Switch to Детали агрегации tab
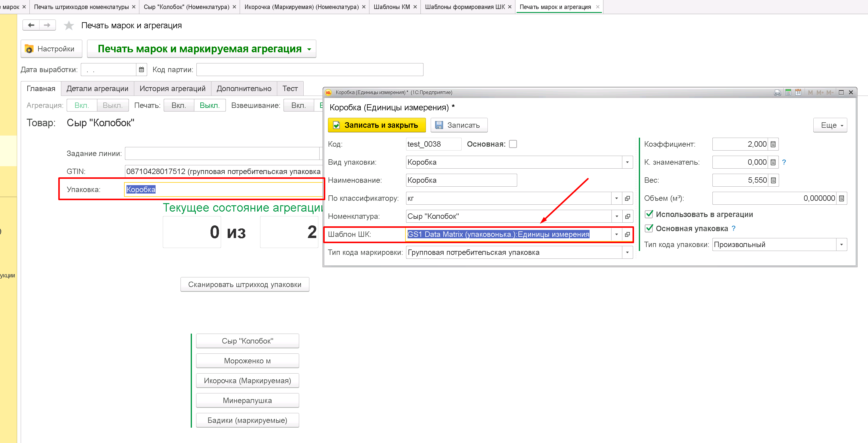 pyautogui.click(x=97, y=88)
